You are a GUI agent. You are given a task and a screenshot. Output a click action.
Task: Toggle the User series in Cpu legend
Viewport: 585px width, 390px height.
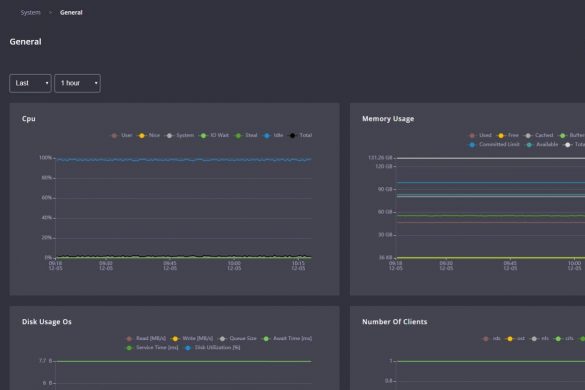click(x=122, y=135)
